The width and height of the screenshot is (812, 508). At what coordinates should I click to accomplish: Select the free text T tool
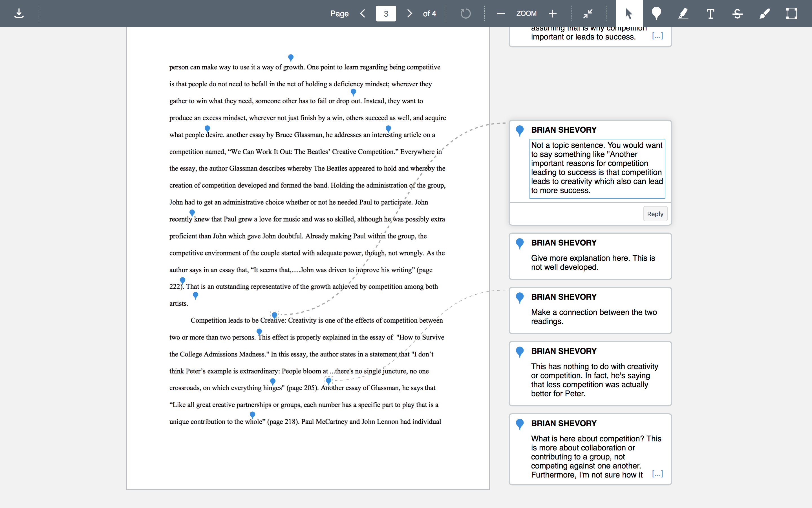[x=710, y=14]
